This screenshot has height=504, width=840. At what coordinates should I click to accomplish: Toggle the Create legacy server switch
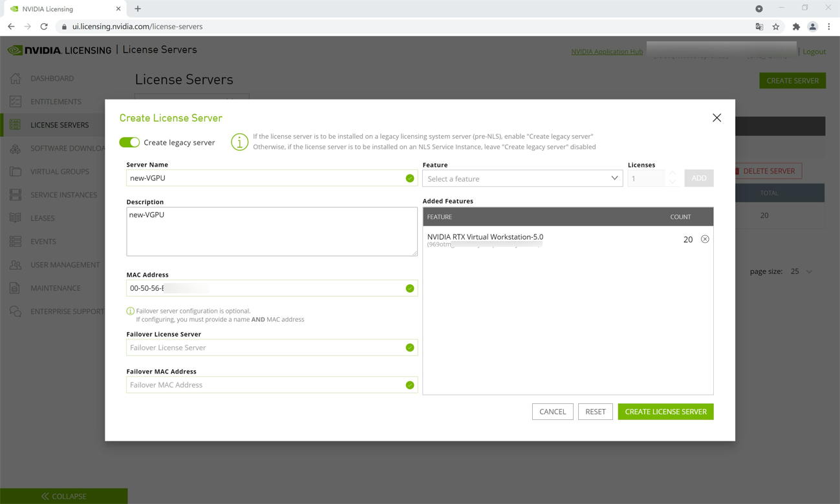tap(129, 142)
